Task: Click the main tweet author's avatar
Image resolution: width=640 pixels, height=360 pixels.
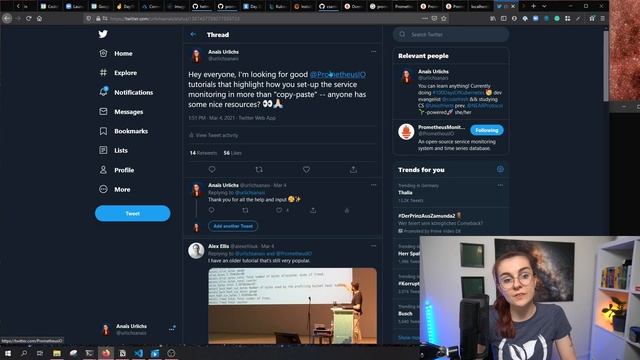Action: tap(196, 56)
